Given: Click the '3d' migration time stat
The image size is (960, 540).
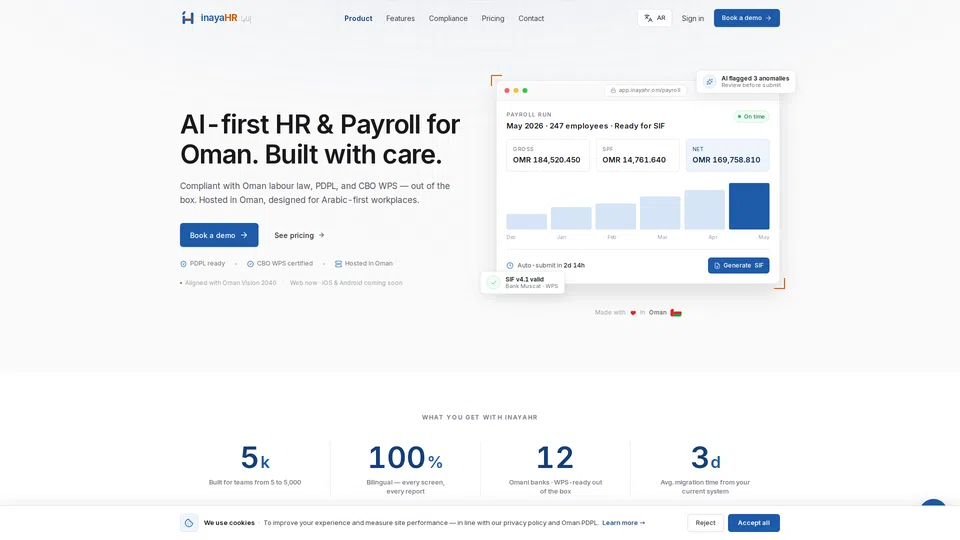Looking at the screenshot, I should point(705,457).
